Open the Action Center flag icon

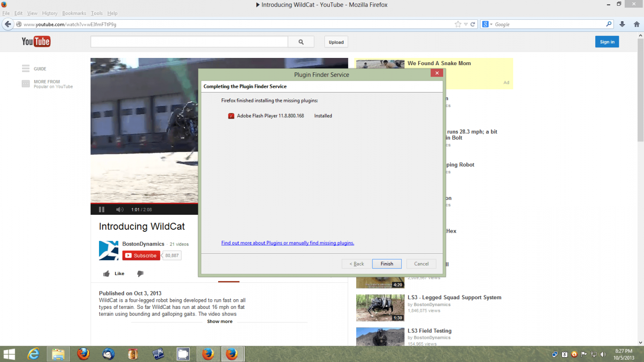click(584, 354)
